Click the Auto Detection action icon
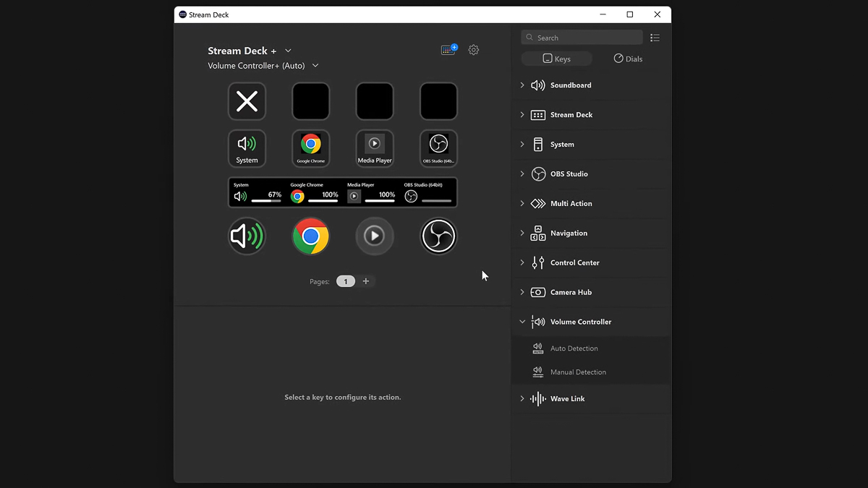 point(538,348)
